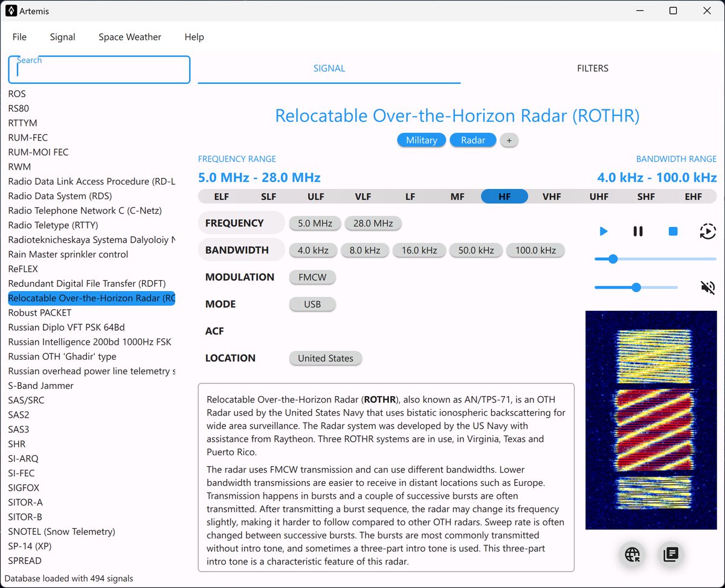Select the SLF band chip
725x588 pixels.
(x=269, y=196)
